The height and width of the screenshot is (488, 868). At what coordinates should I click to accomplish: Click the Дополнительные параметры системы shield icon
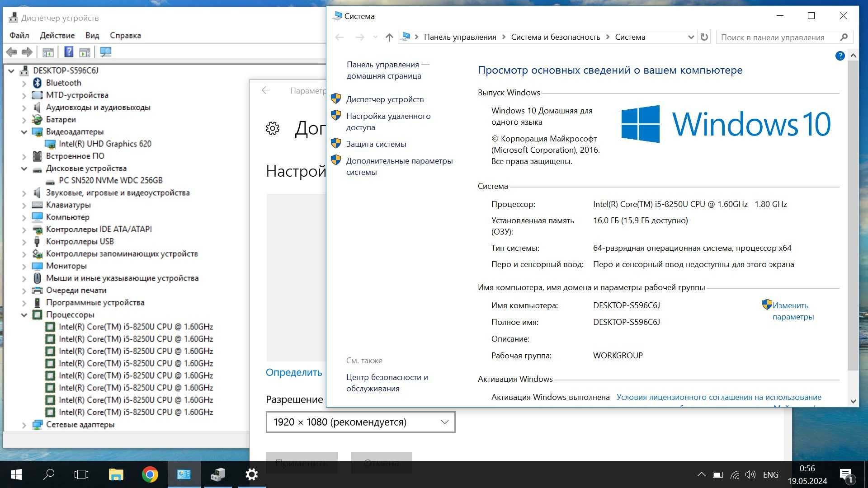[336, 160]
